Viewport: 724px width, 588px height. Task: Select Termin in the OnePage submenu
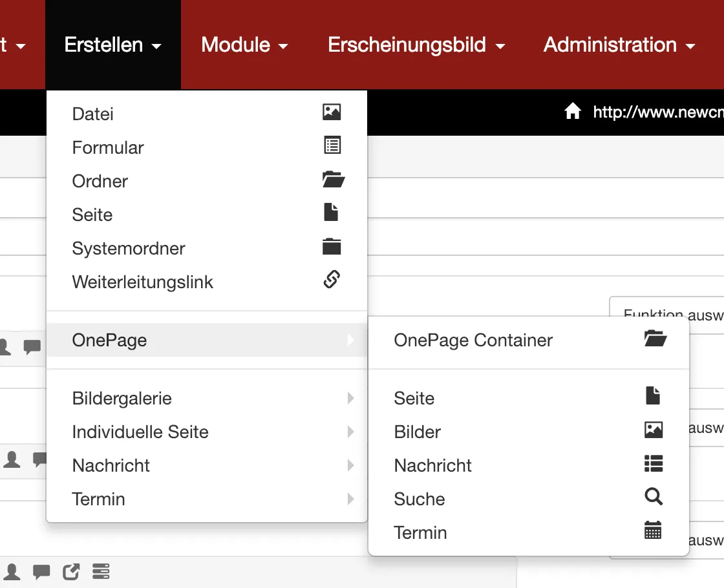[x=420, y=532]
